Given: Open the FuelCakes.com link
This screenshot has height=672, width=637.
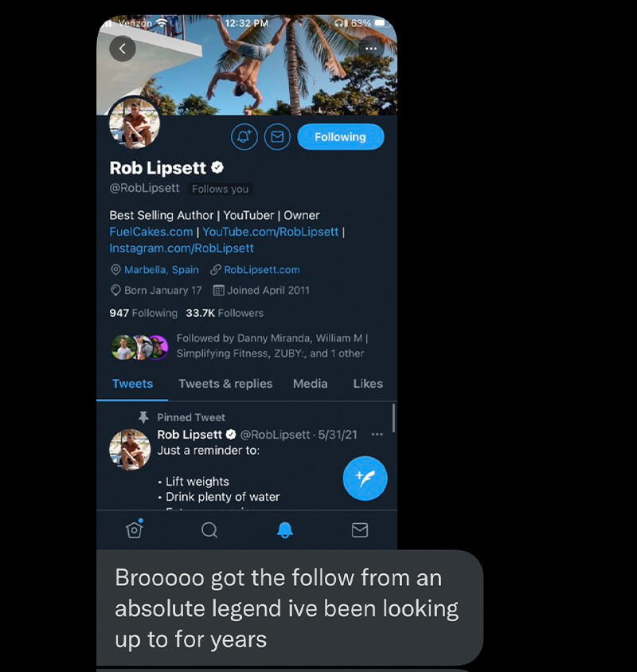Looking at the screenshot, I should click(x=151, y=232).
